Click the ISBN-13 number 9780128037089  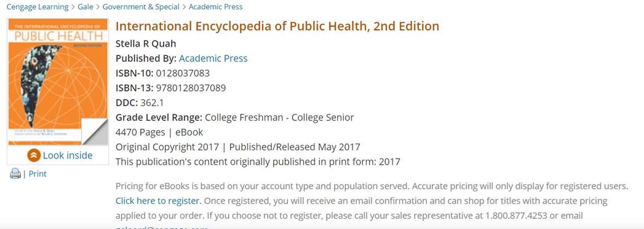[x=191, y=88]
